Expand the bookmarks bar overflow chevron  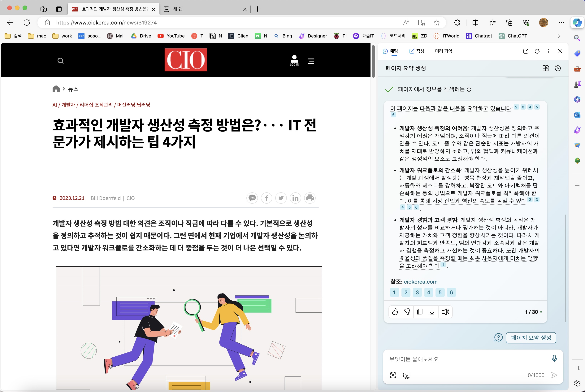tap(559, 36)
